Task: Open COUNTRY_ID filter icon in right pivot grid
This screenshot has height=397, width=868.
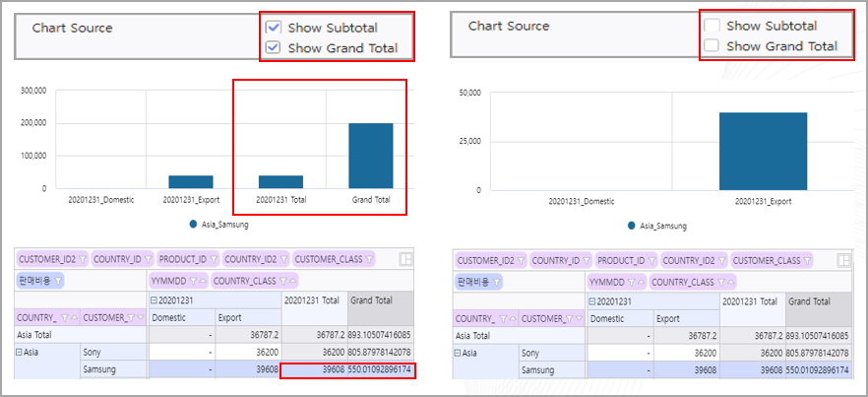Action: 586,260
